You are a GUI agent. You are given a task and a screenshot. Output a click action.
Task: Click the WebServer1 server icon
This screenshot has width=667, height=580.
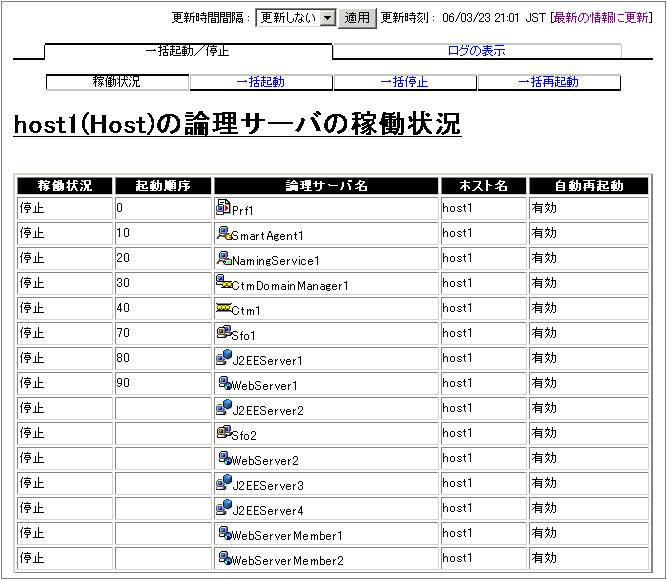pyautogui.click(x=225, y=383)
